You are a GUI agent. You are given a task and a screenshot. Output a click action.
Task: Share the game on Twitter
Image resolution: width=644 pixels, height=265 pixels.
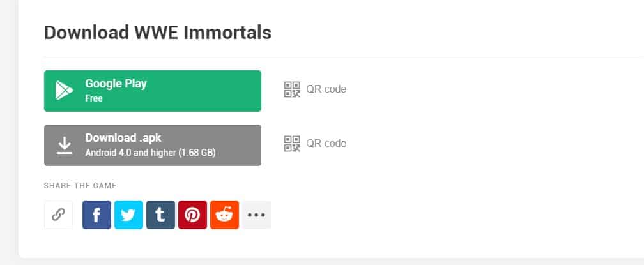click(x=128, y=215)
